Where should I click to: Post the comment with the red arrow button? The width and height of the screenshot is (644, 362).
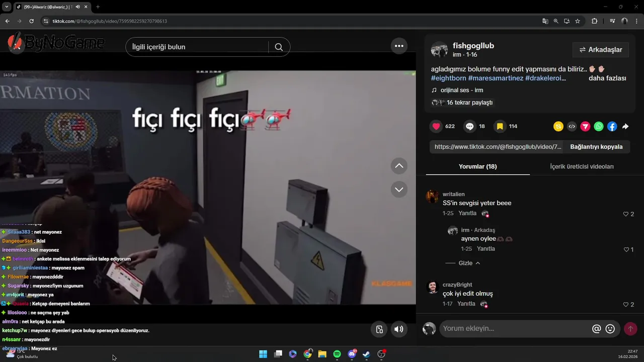pyautogui.click(x=630, y=329)
